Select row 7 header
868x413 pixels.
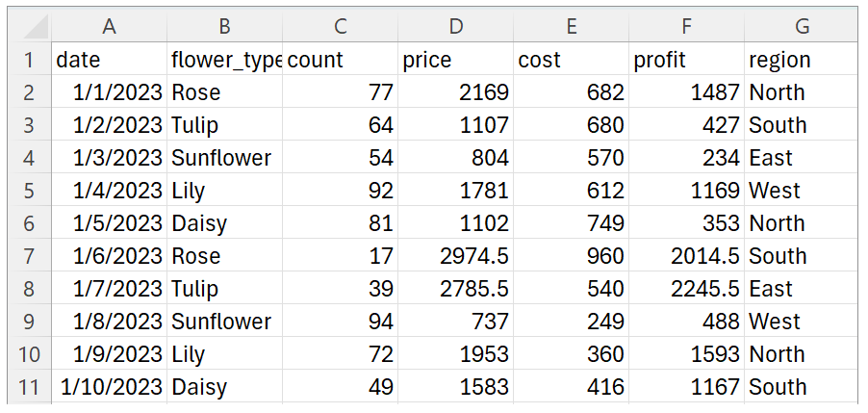point(29,256)
